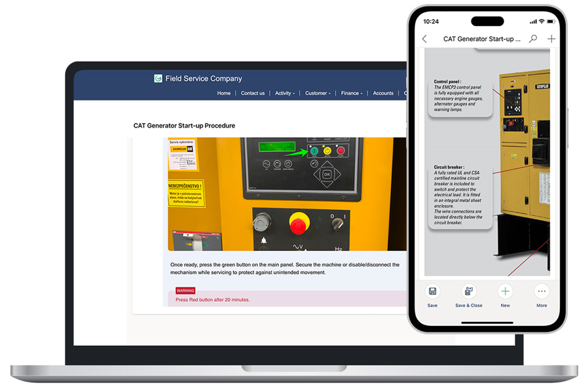Open the Accounts navigation link
This screenshot has width=588, height=389.
point(383,93)
